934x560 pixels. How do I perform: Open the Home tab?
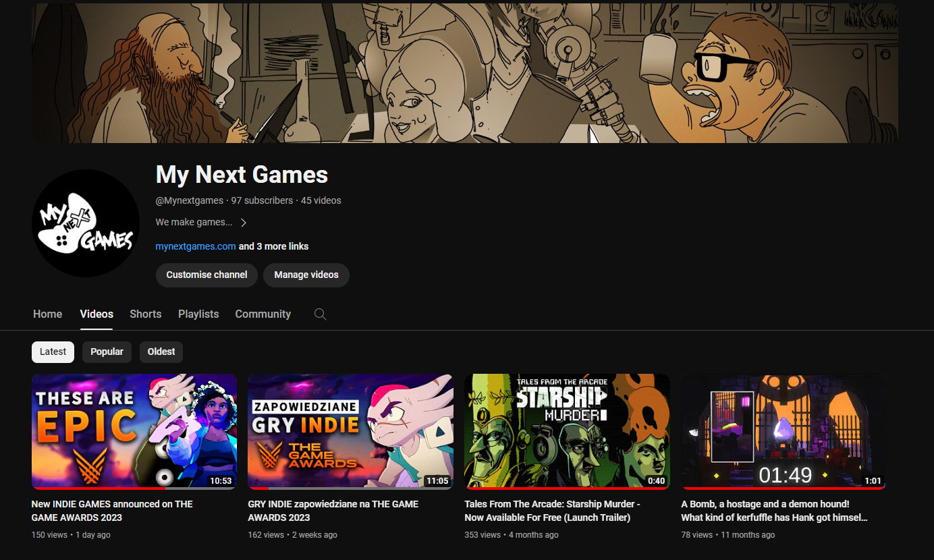[48, 314]
